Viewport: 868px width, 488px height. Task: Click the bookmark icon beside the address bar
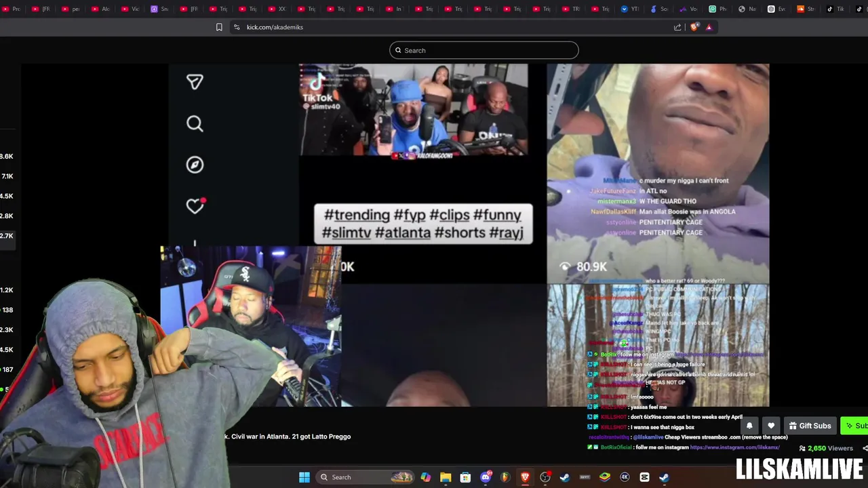pyautogui.click(x=219, y=27)
